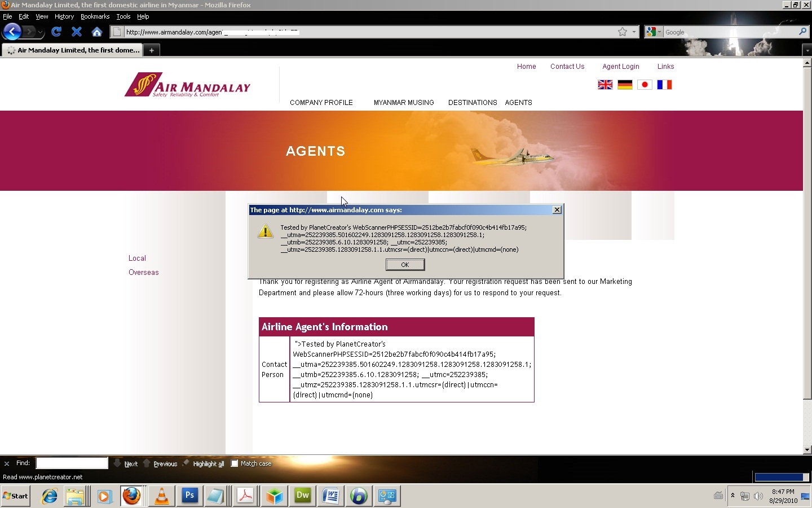Click the scrollbar down arrow
This screenshot has width=812, height=508.
pos(807,450)
